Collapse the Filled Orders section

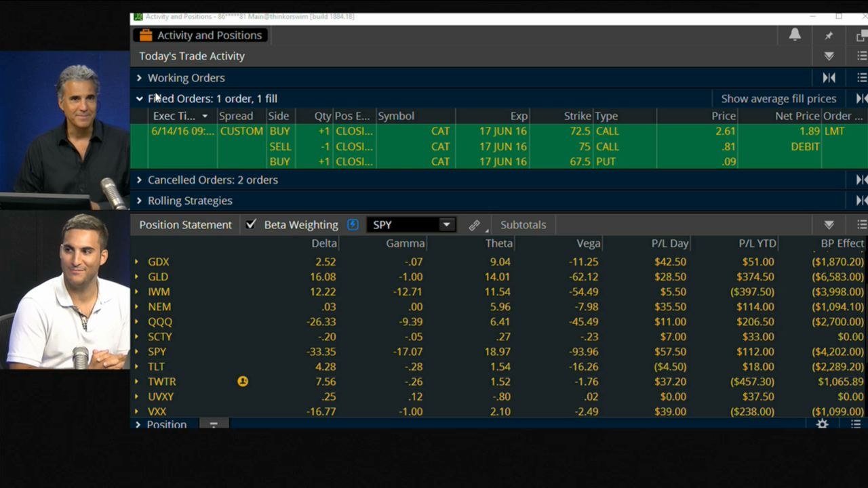tap(139, 98)
